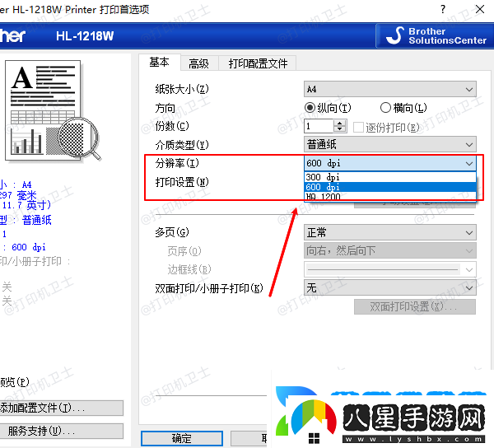
Task: Open the 基本 tab
Action: point(160,63)
